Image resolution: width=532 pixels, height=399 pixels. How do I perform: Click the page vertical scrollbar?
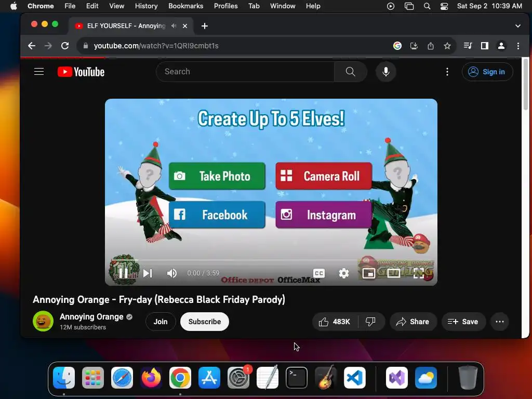click(526, 84)
